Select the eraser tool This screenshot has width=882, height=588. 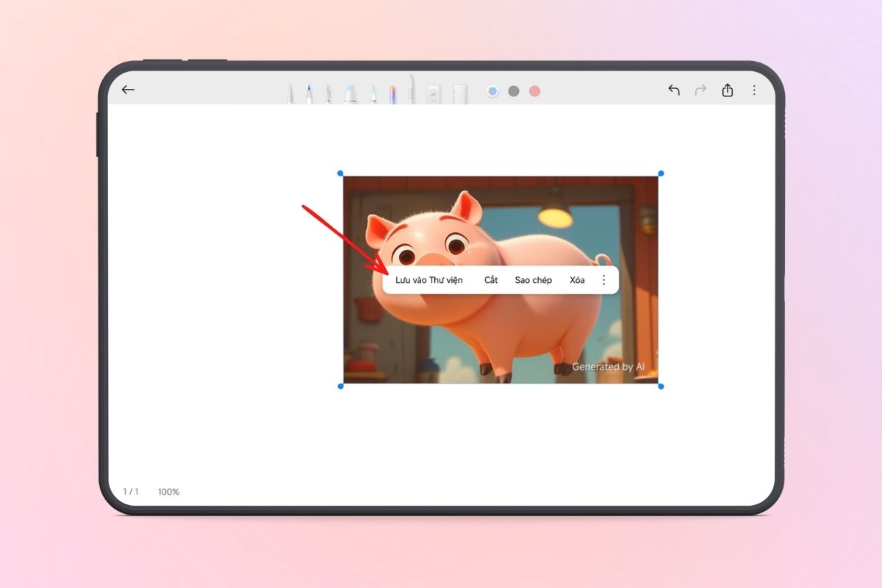[x=434, y=94]
